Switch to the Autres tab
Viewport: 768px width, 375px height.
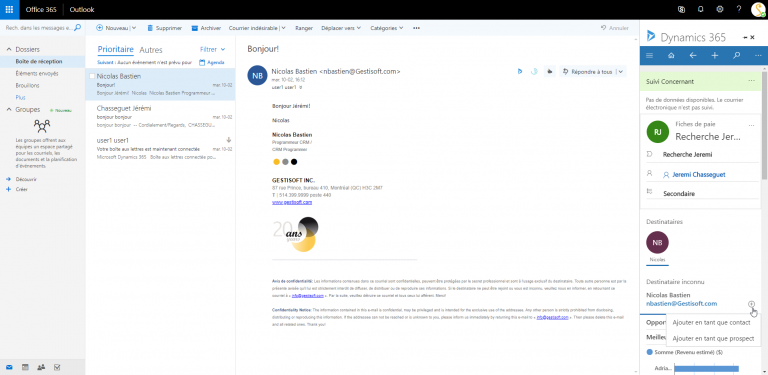[x=151, y=50]
